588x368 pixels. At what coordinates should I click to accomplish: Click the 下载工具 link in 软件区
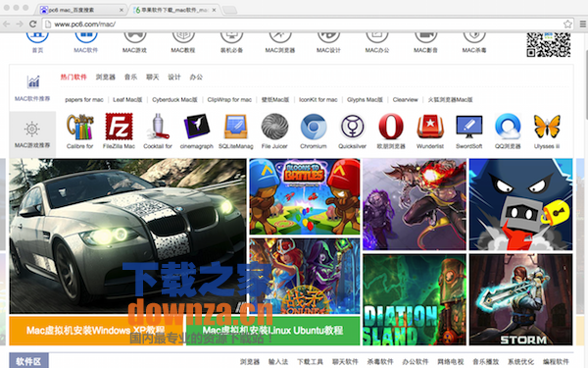coord(310,361)
